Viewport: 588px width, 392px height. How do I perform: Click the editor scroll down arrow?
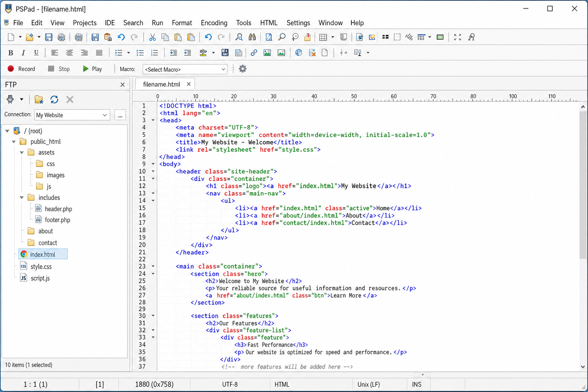(583, 367)
